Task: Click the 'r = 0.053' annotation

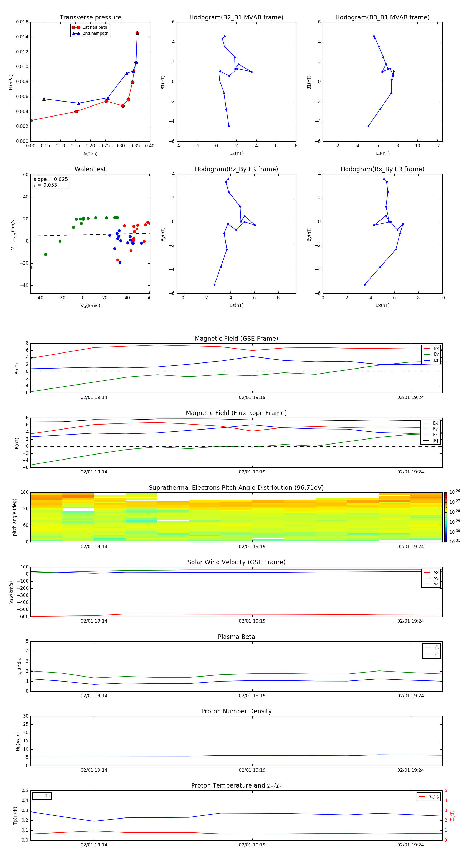Action: point(46,185)
